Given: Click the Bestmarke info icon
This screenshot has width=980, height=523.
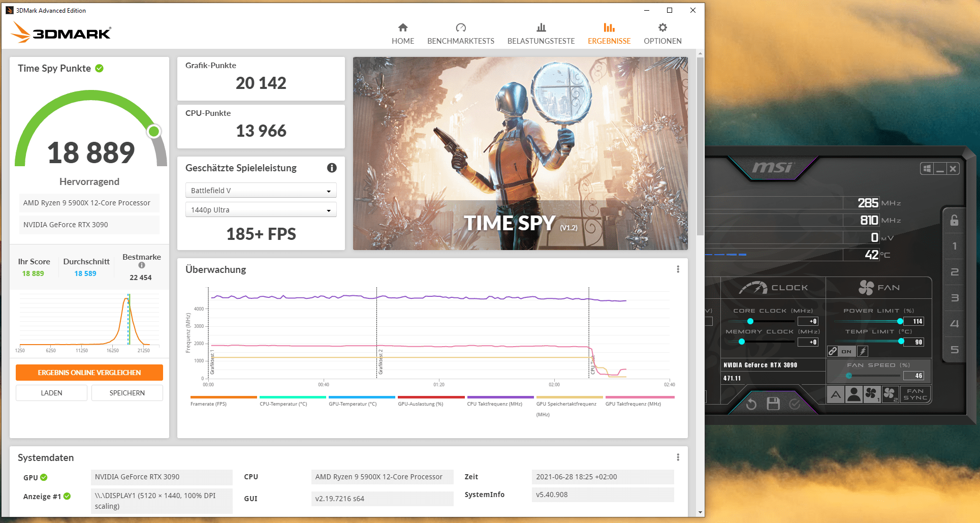Looking at the screenshot, I should point(142,265).
